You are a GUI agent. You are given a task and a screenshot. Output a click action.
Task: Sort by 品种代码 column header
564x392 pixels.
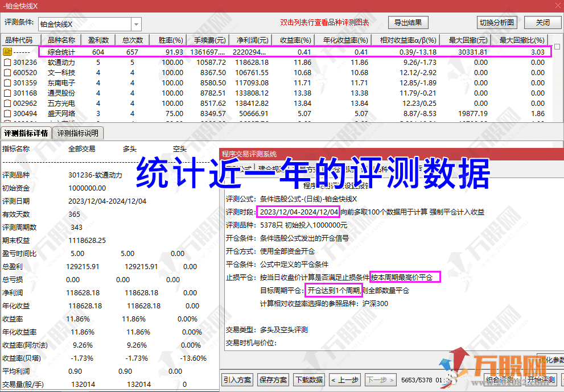tap(21, 40)
